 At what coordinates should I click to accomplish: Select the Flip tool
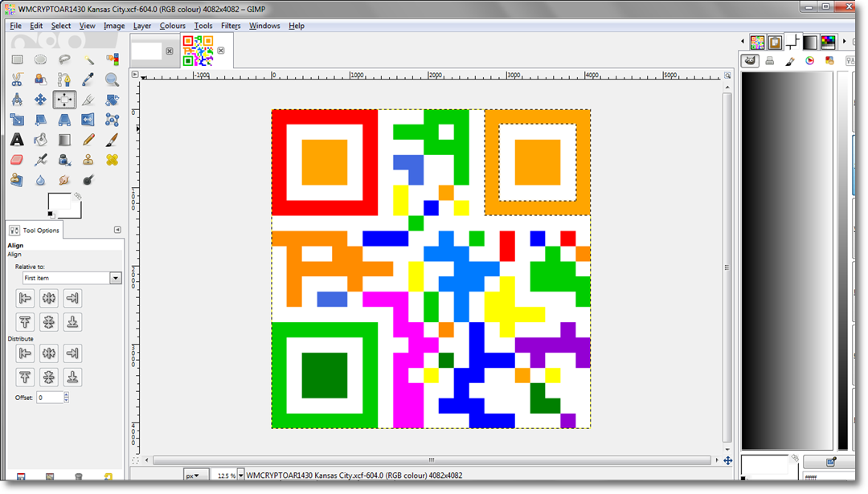pos(88,120)
